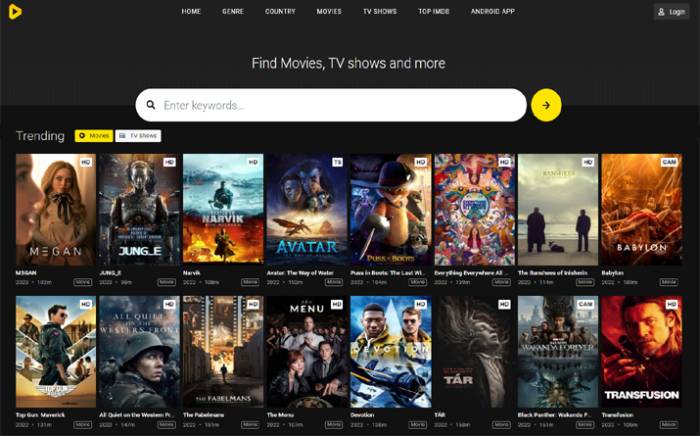700x436 pixels.
Task: Open The Menu movie poster
Action: point(307,352)
